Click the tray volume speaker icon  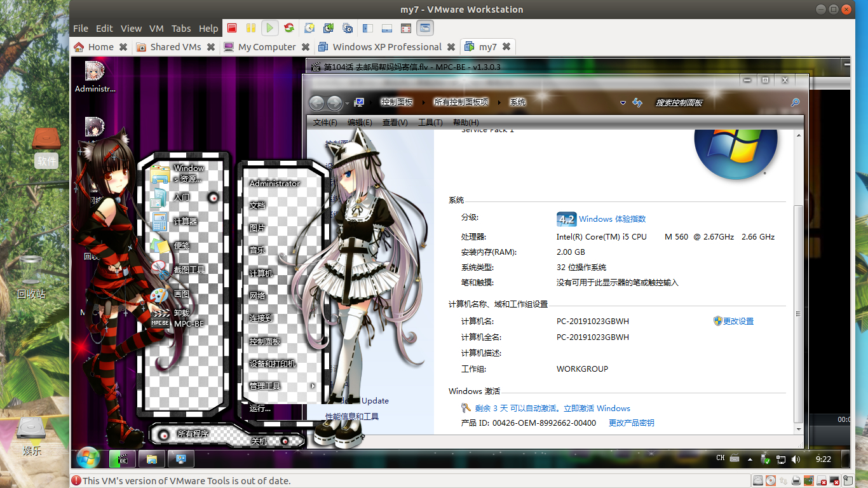(x=796, y=459)
